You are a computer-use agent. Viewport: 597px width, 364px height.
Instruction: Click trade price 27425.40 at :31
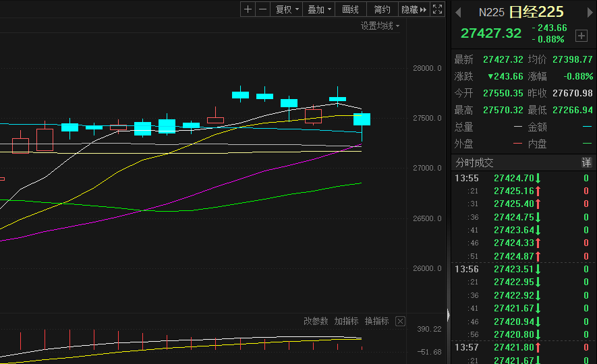(x=514, y=204)
